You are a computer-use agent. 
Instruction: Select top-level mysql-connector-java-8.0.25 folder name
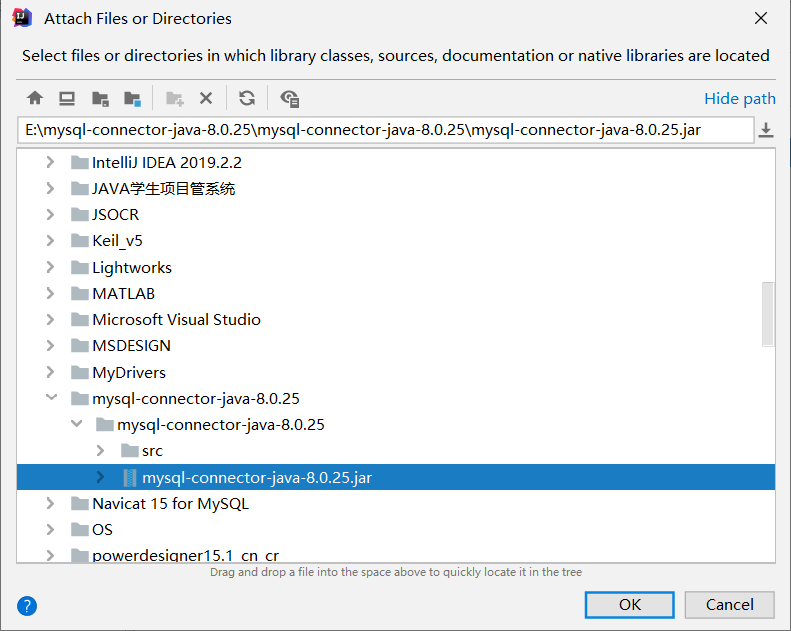click(x=196, y=398)
